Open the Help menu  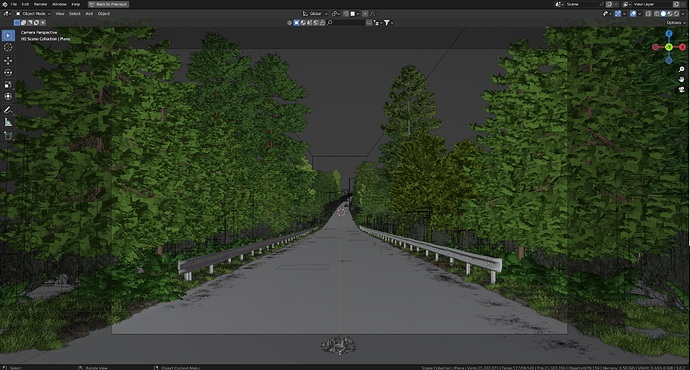tap(76, 4)
